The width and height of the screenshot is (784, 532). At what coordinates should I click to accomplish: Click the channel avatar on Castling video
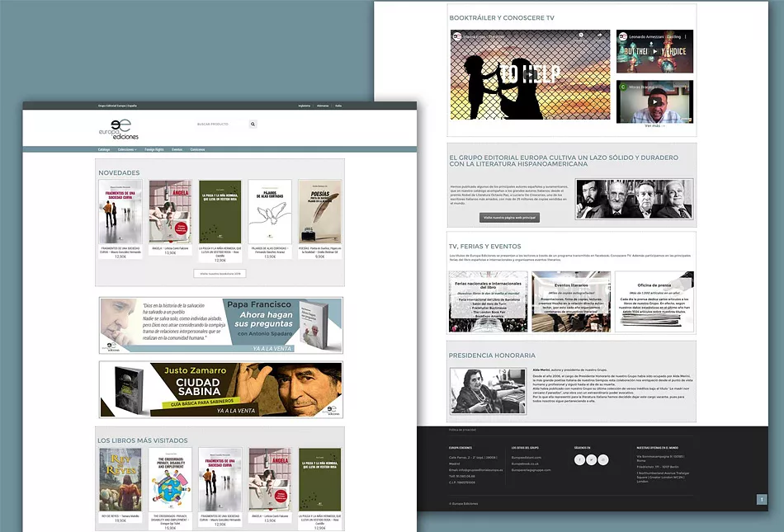click(623, 36)
